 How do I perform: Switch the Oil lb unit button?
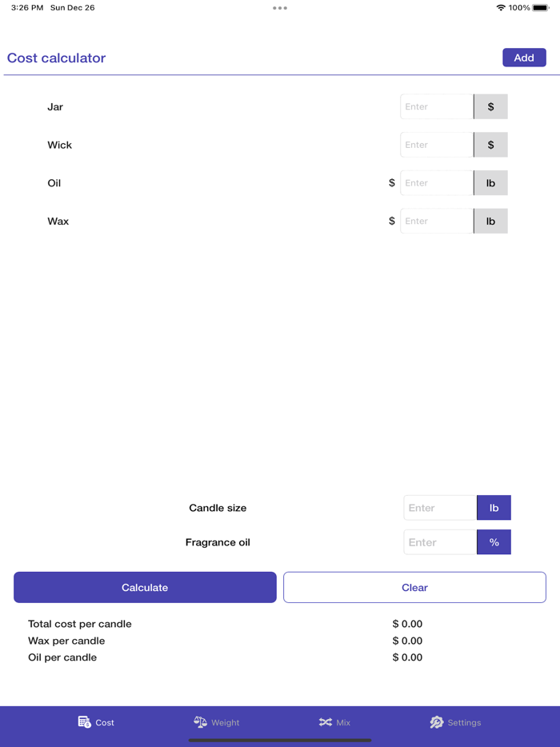490,183
